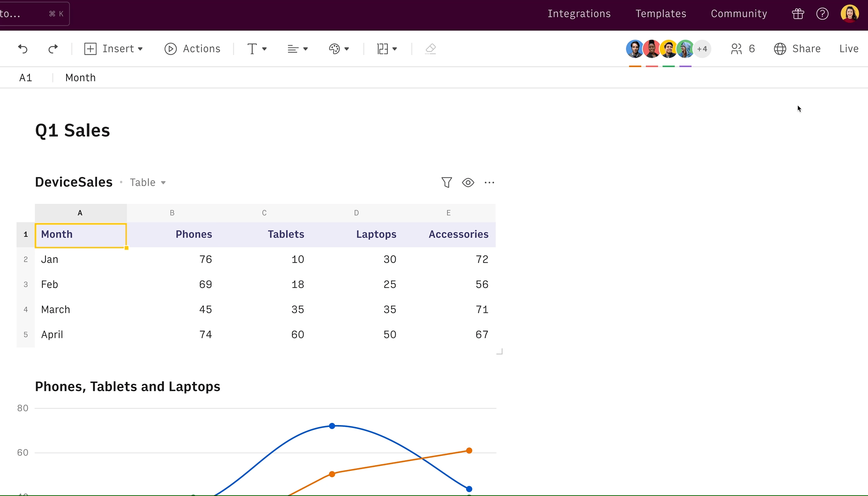Open the color palette dropdown

click(x=339, y=48)
